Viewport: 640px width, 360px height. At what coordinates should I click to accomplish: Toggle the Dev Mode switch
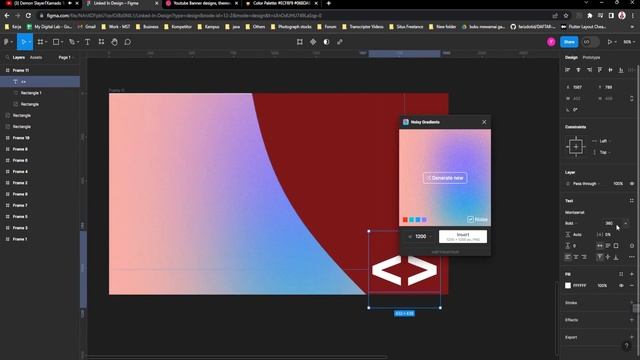590,42
